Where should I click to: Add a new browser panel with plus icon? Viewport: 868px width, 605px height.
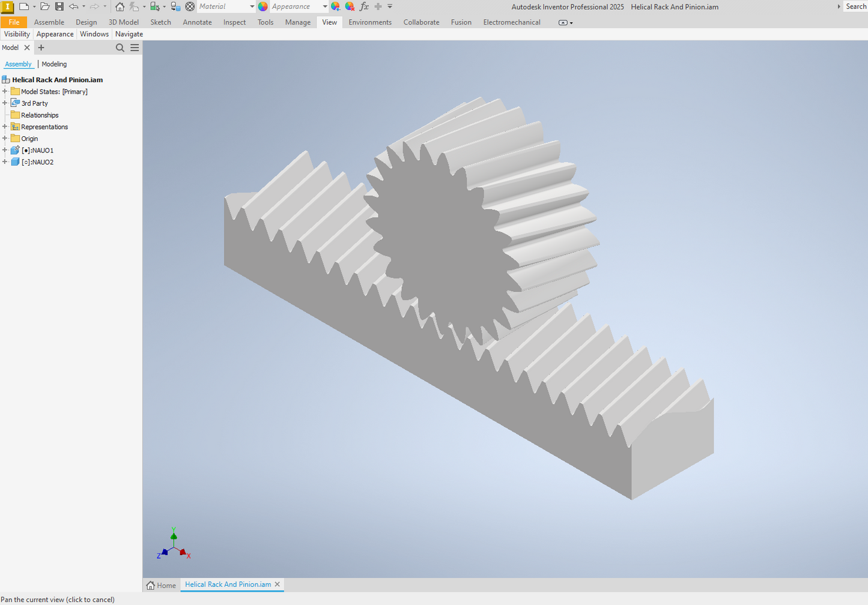pos(41,48)
